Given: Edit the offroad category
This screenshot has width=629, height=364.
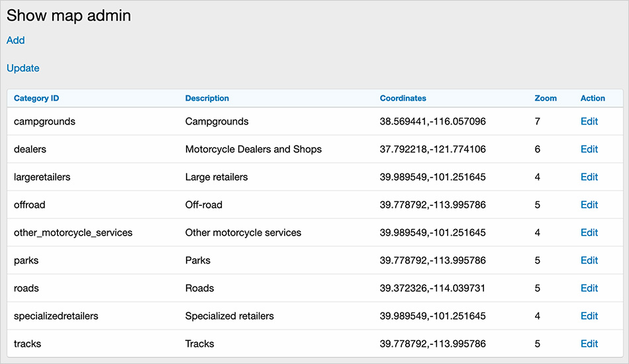Looking at the screenshot, I should pos(589,205).
